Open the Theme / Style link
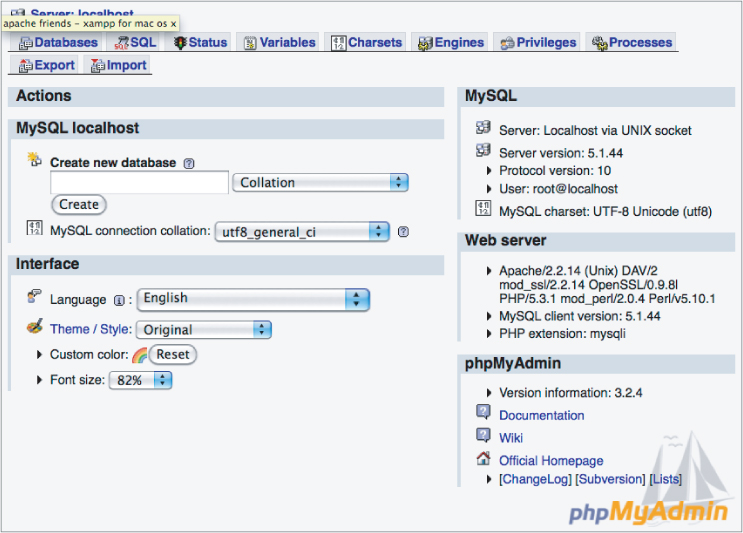This screenshot has height=533, width=743. 91,329
